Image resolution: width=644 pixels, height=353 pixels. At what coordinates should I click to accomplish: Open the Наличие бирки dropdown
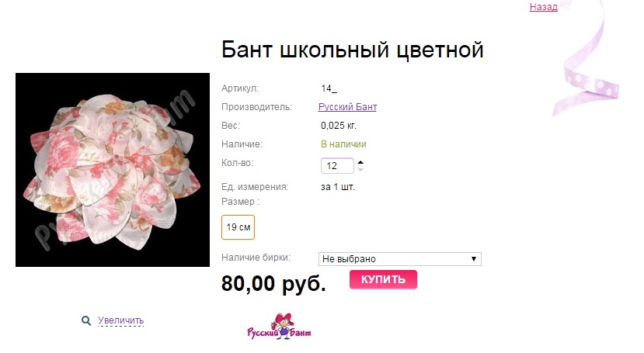coord(399,259)
